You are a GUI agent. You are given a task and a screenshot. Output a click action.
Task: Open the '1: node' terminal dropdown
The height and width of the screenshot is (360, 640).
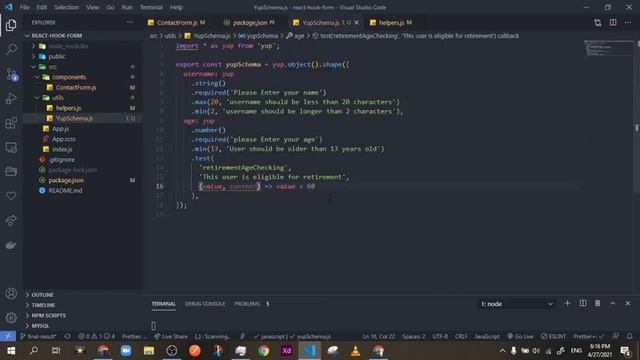point(516,304)
